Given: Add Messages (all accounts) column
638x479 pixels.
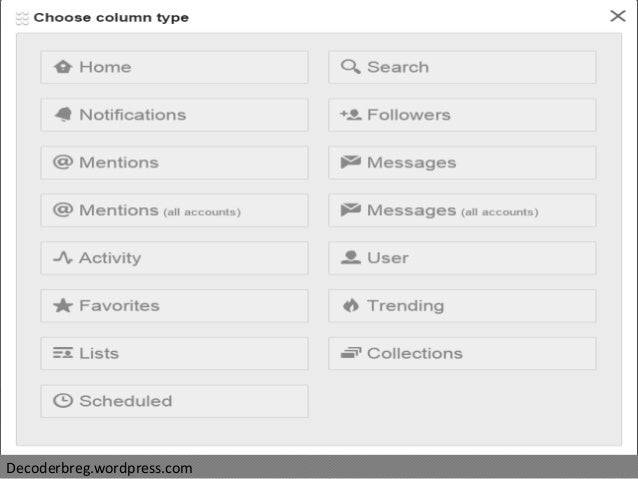Looking at the screenshot, I should click(x=462, y=210).
